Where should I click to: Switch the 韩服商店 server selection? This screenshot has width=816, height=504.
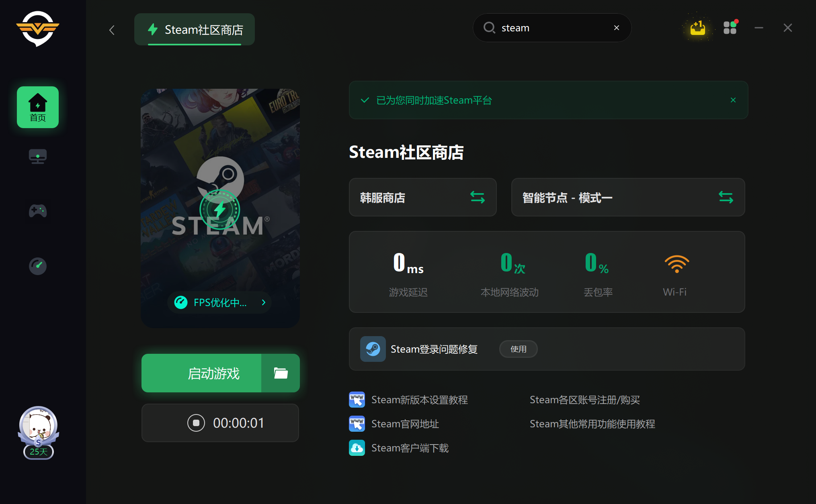(478, 197)
